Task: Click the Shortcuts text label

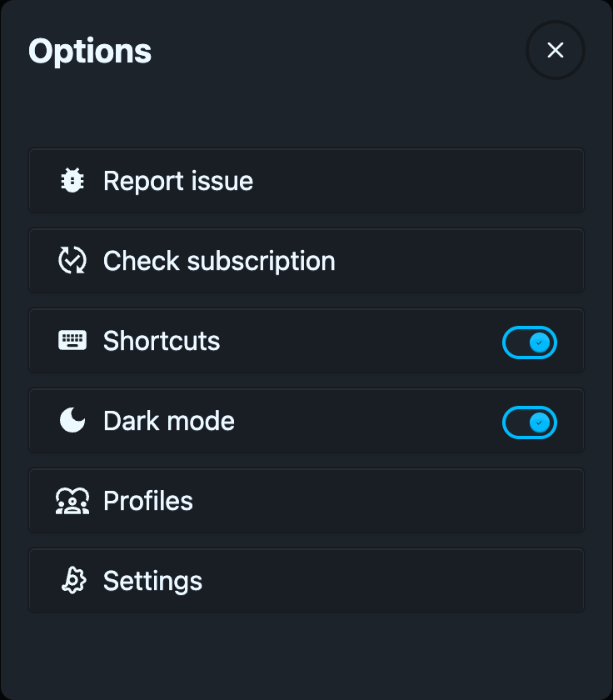Action: (x=162, y=341)
